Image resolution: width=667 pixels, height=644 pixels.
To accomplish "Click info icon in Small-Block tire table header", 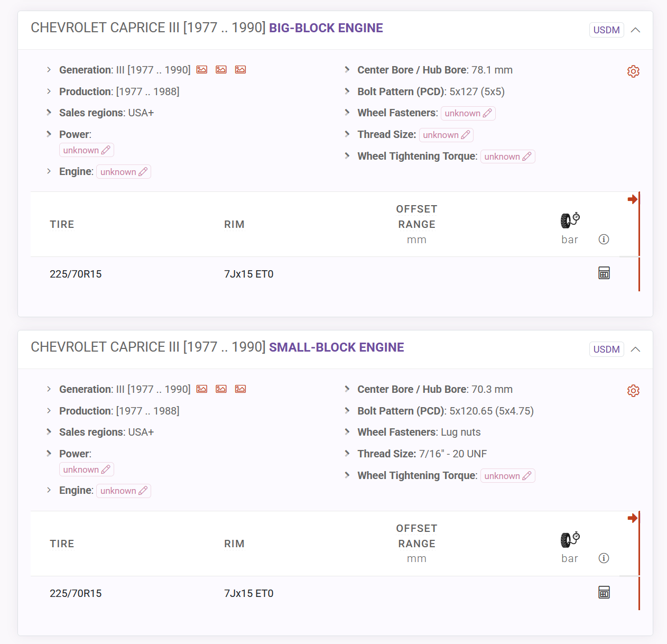I will pyautogui.click(x=604, y=558).
